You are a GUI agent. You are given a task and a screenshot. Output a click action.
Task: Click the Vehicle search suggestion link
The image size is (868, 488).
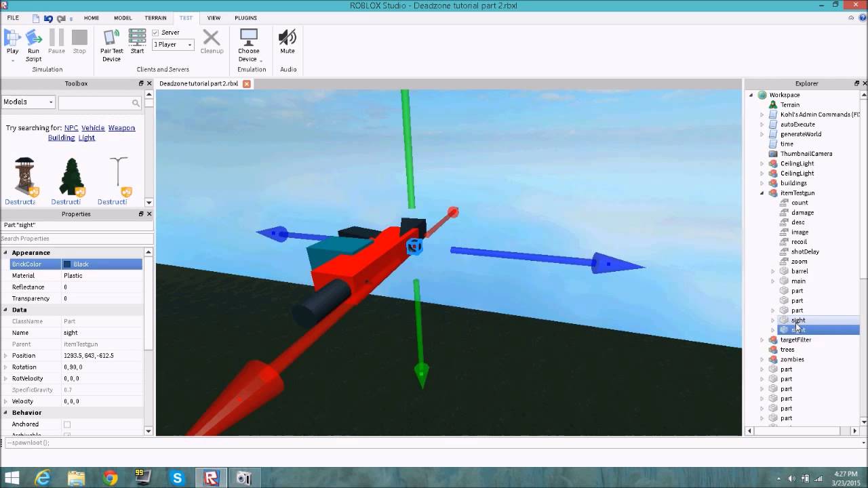point(93,128)
